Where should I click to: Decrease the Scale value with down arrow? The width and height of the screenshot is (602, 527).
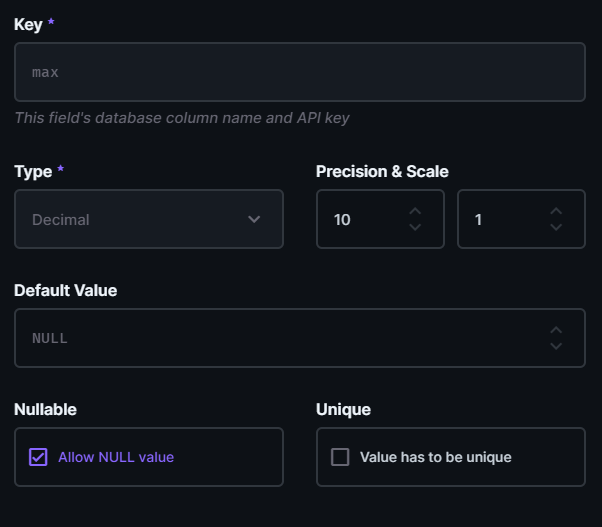(556, 227)
